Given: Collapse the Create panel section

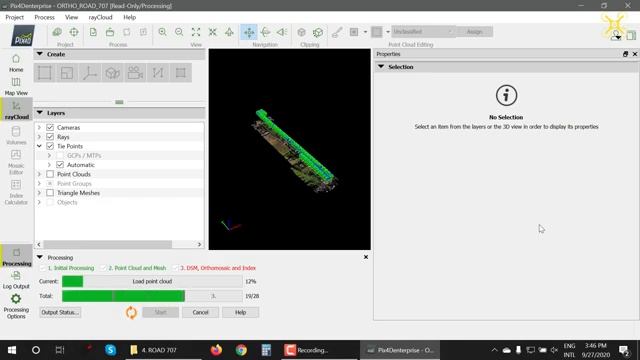Looking at the screenshot, I should click(x=40, y=54).
